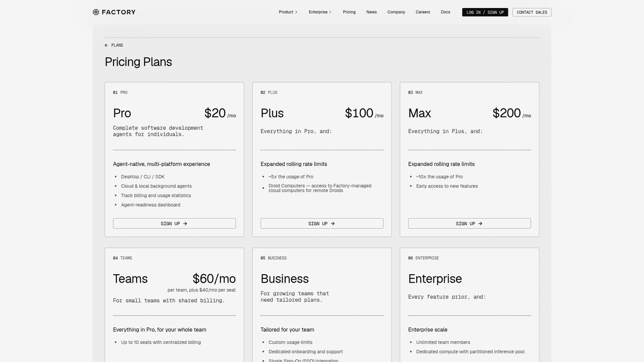
Task: Open the Docs nav link
Action: [x=445, y=12]
